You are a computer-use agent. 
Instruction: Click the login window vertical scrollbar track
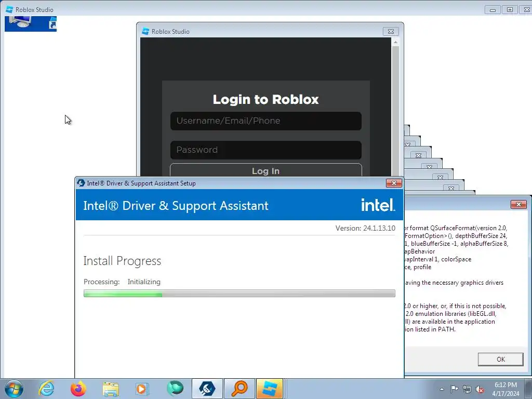[x=395, y=112]
